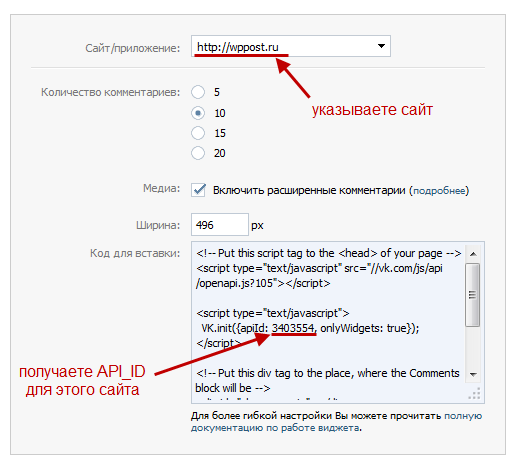The width and height of the screenshot is (513, 465).
Task: Choose 5 comments radio button
Action: 198,92
